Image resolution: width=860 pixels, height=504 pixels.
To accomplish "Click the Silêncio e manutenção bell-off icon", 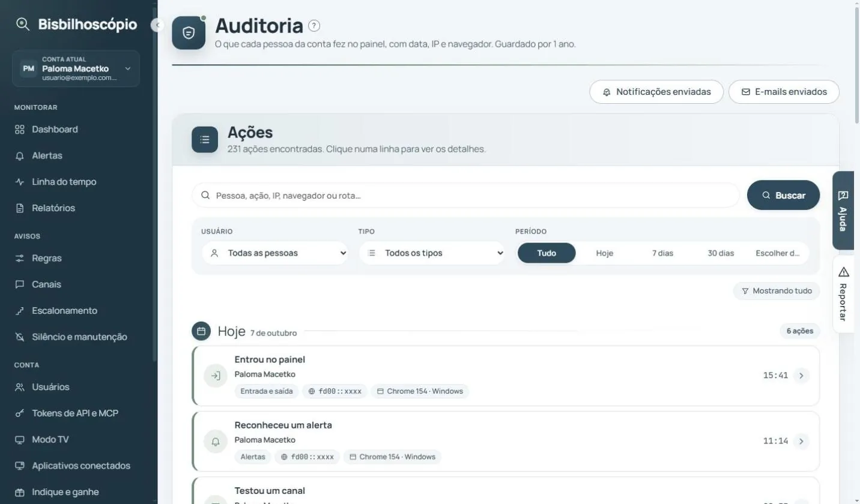I will 20,337.
